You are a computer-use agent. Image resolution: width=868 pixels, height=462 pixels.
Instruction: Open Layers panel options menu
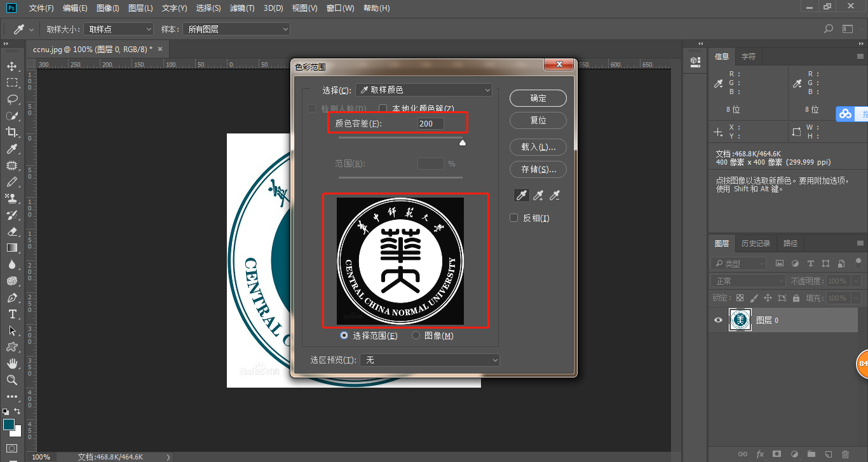(x=860, y=243)
